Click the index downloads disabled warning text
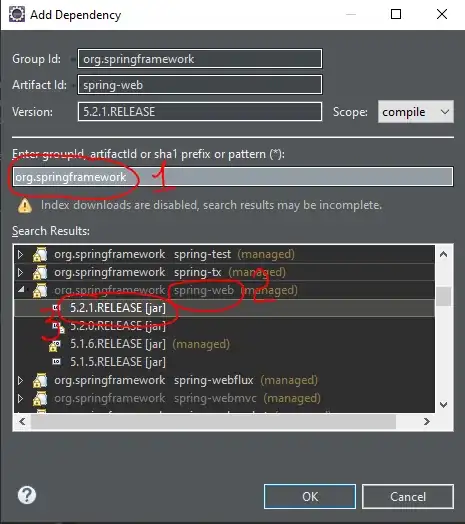The image size is (465, 524). (x=211, y=205)
